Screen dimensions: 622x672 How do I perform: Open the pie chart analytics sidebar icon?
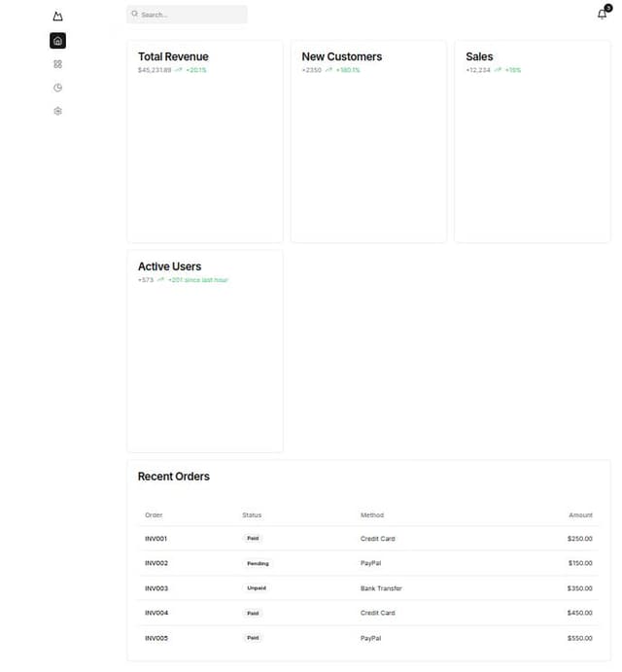[x=58, y=88]
